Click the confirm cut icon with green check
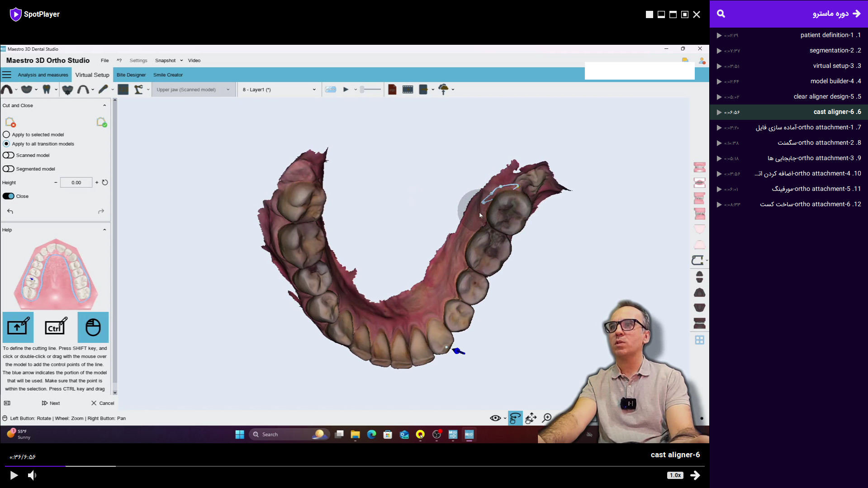The width and height of the screenshot is (868, 488). pyautogui.click(x=101, y=122)
